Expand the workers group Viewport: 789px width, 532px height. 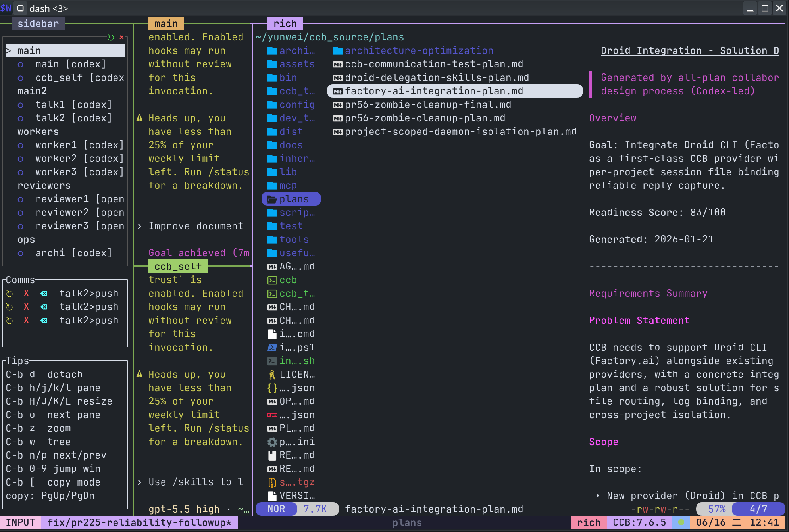coord(38,132)
